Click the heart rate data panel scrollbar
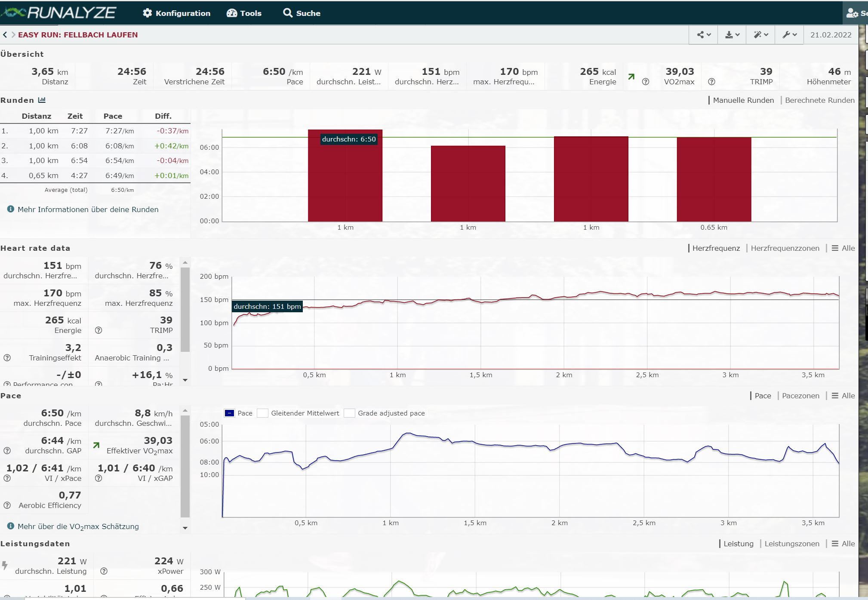 [185, 310]
